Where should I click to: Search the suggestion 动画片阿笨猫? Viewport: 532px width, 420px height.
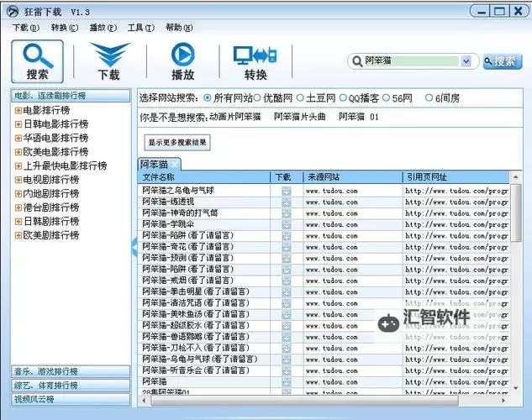click(234, 117)
